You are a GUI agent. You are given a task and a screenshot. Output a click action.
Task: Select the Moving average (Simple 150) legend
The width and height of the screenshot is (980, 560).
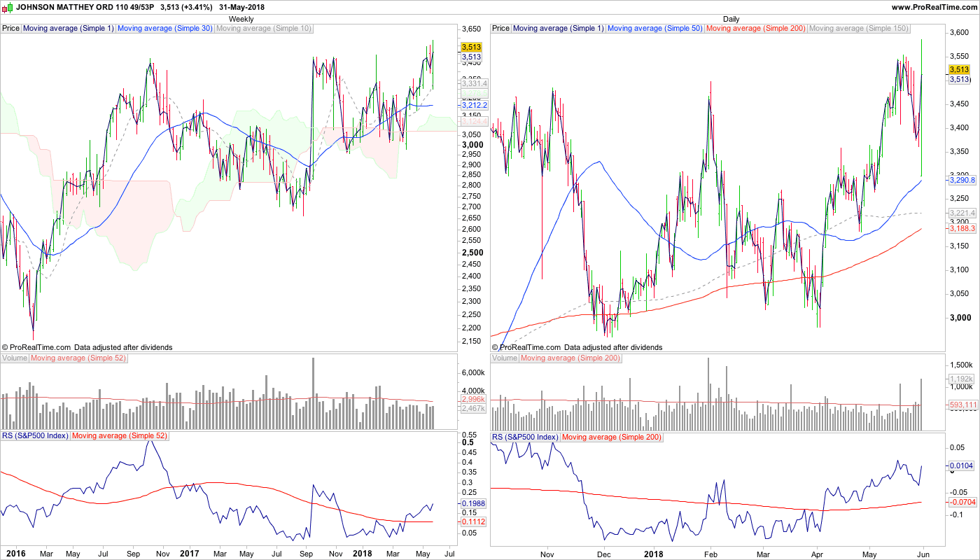point(859,29)
